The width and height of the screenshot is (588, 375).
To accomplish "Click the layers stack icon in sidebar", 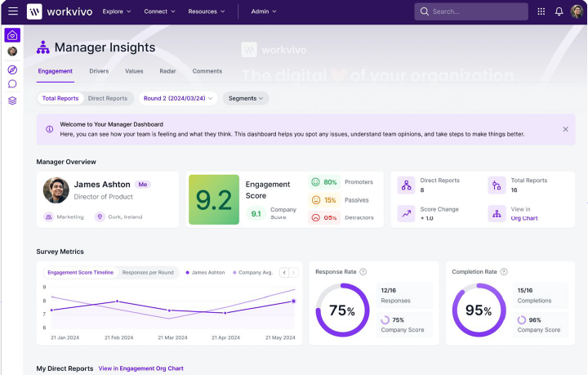I will pyautogui.click(x=12, y=100).
